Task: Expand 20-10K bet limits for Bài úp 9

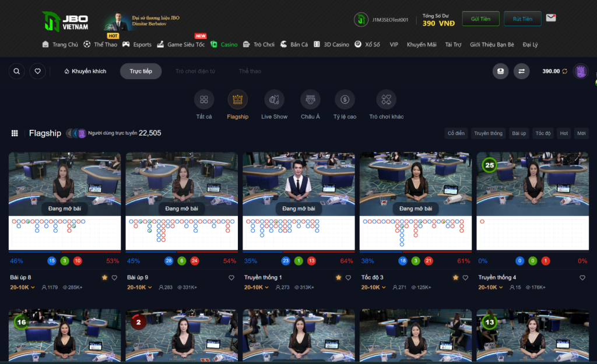Action: [x=139, y=287]
